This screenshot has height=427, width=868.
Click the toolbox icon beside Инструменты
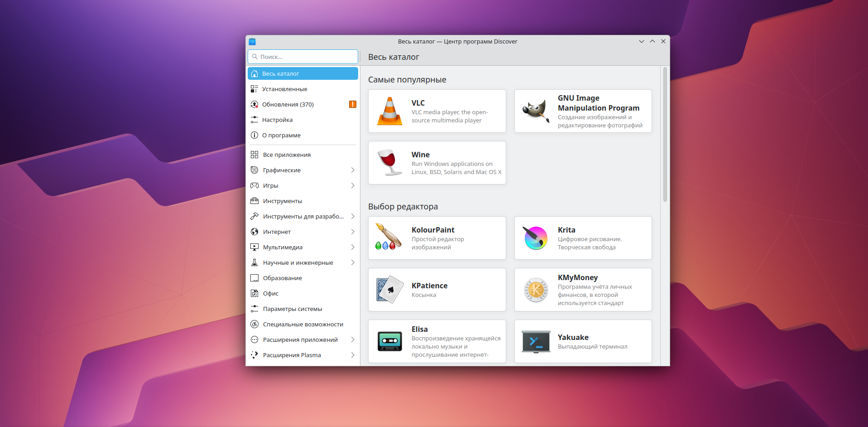254,201
